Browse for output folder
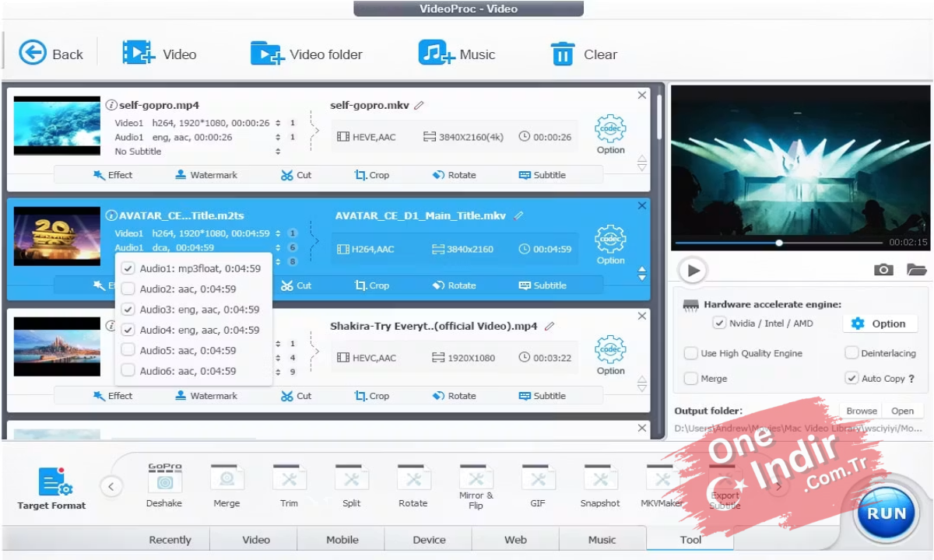Screen dimensions: 934x560 tap(862, 411)
